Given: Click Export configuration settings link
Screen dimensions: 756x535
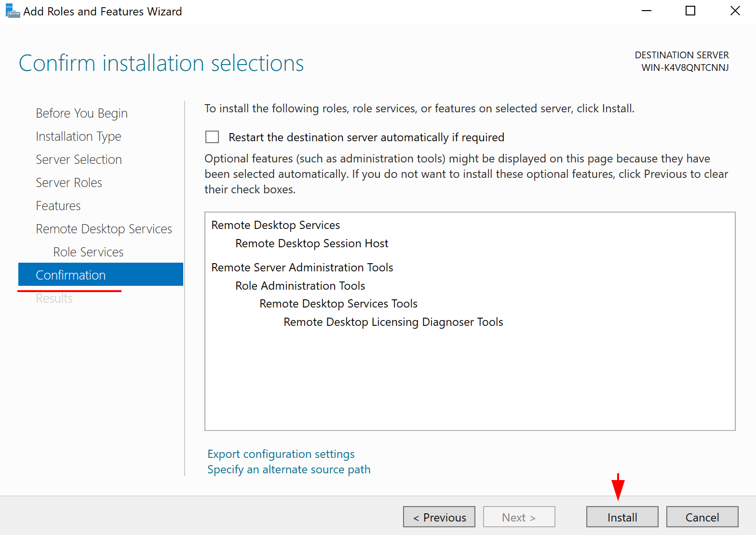Looking at the screenshot, I should click(281, 454).
